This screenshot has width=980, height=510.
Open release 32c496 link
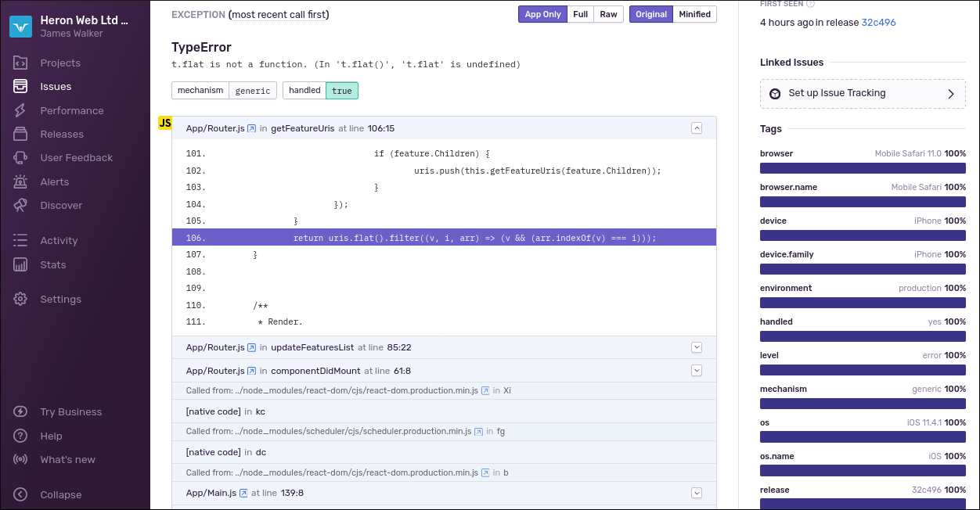click(878, 23)
